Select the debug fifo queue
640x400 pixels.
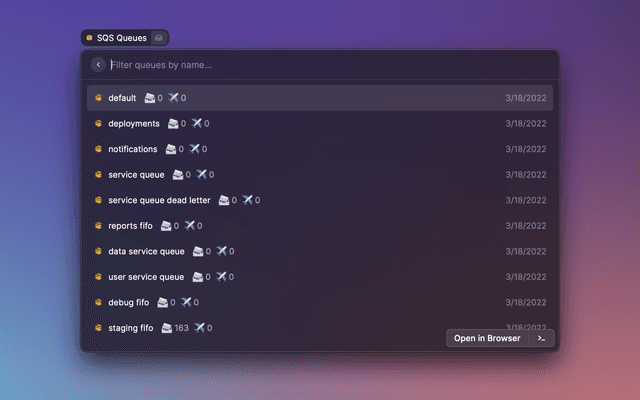[128, 302]
